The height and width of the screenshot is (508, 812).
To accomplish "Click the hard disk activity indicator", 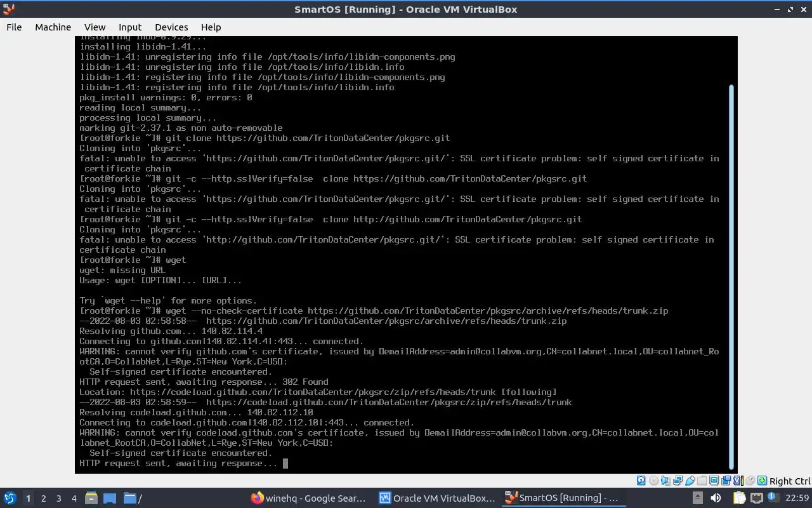I will 641,481.
